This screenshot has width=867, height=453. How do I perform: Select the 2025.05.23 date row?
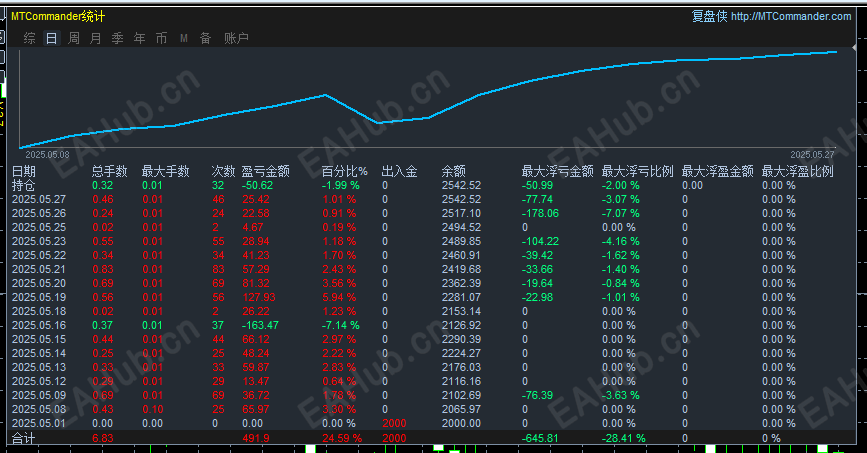[x=39, y=241]
